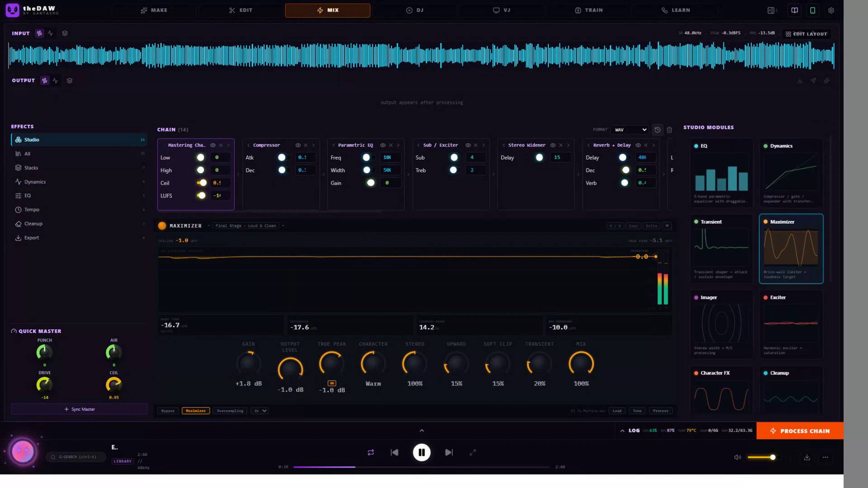Pause playback with the center button
Image resolution: width=868 pixels, height=488 pixels.
pos(421,452)
